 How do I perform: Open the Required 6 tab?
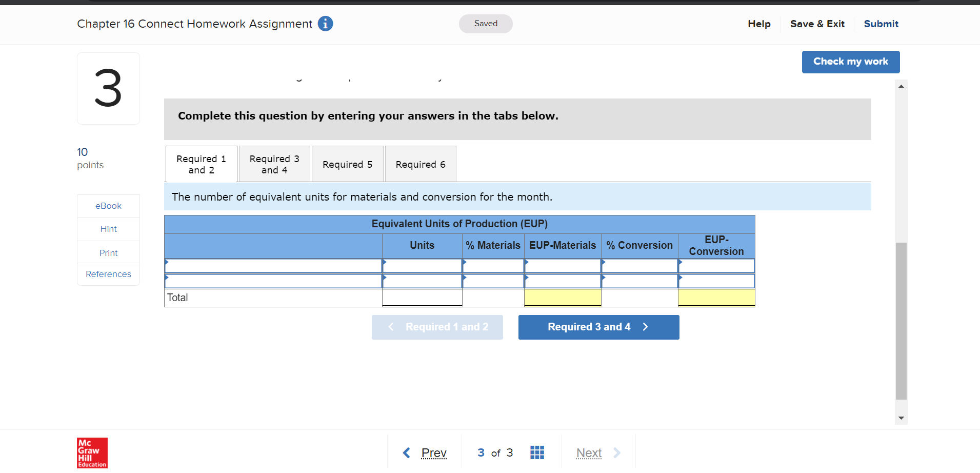click(420, 164)
